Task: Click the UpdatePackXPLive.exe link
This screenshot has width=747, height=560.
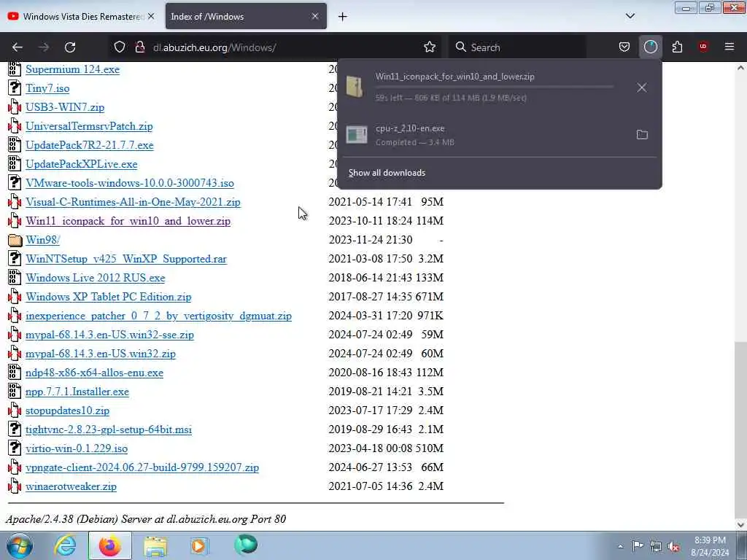Action: tap(82, 164)
